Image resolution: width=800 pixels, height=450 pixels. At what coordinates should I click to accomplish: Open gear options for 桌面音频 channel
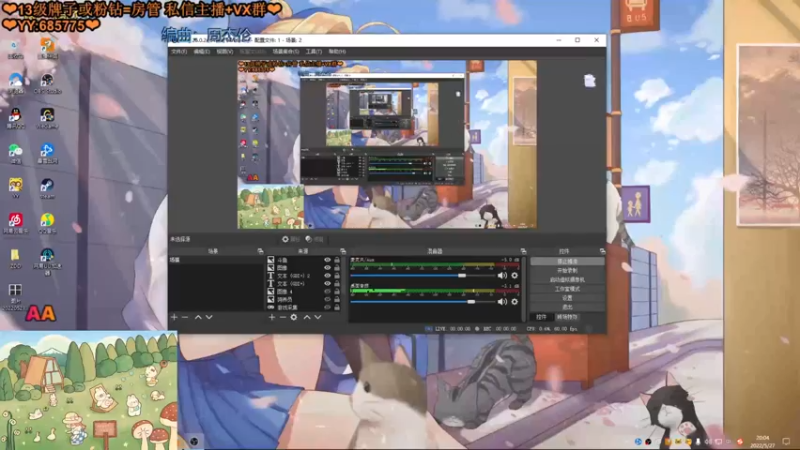[514, 302]
